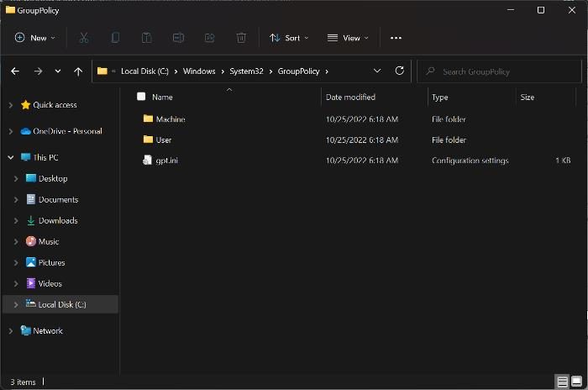The height and width of the screenshot is (390, 588).
Task: Switch to large thumbnails view icon
Action: point(576,382)
